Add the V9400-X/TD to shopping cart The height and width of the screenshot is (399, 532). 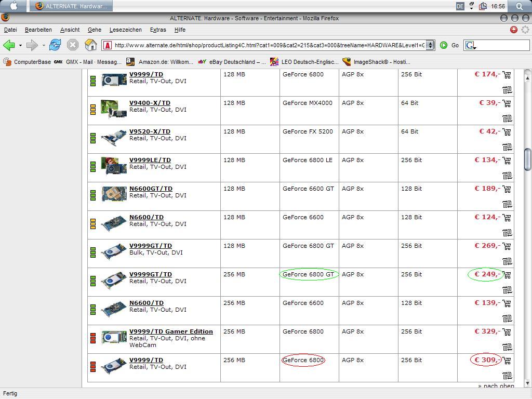point(507,103)
